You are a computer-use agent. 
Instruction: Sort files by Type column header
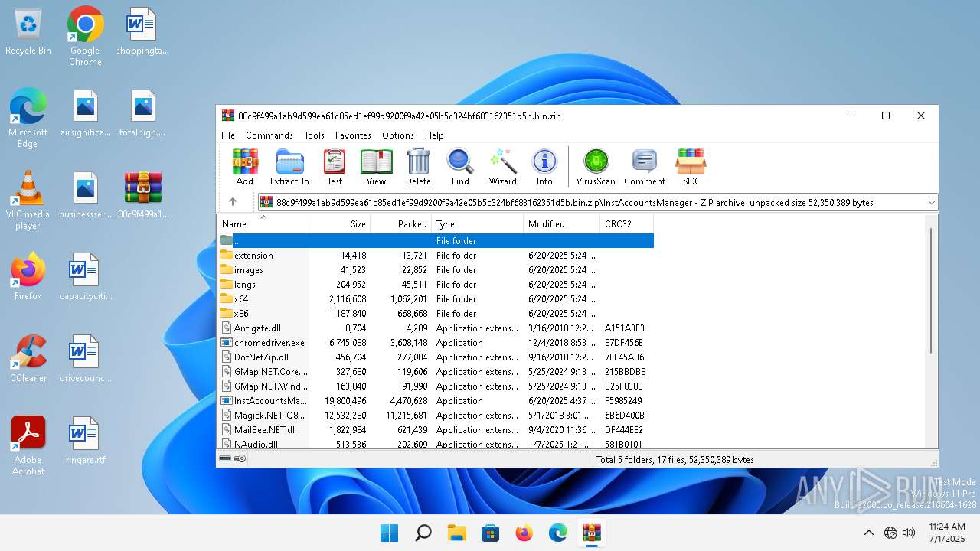pos(478,224)
